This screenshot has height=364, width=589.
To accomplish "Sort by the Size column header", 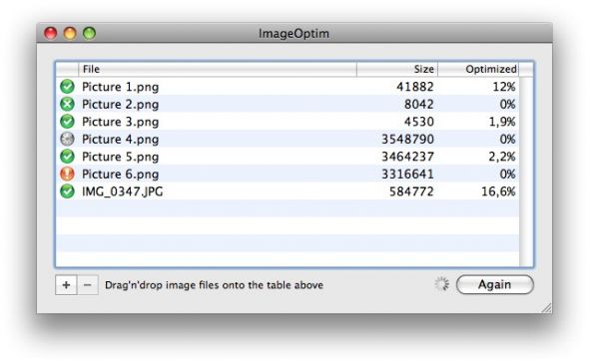I will click(x=397, y=69).
